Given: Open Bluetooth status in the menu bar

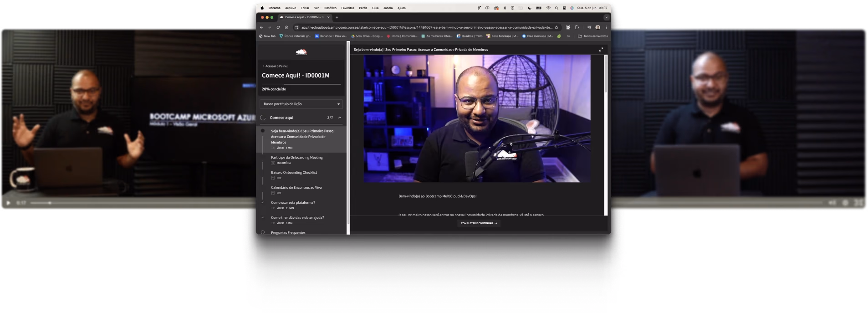Looking at the screenshot, I should (505, 8).
